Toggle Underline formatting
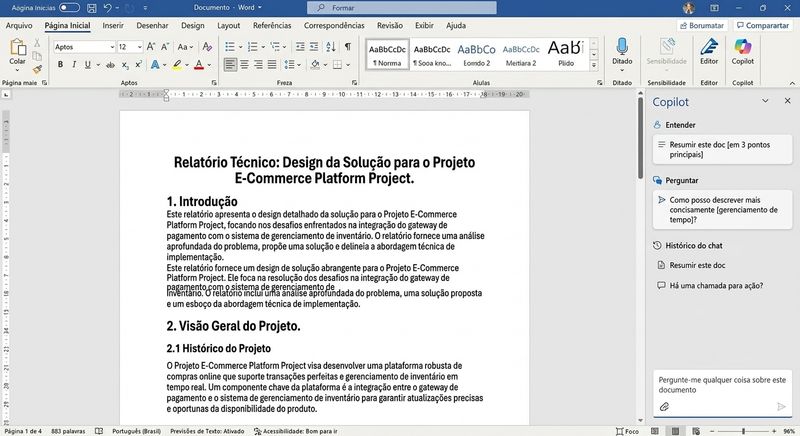Viewport: 800px width, 436px height. tap(88, 65)
